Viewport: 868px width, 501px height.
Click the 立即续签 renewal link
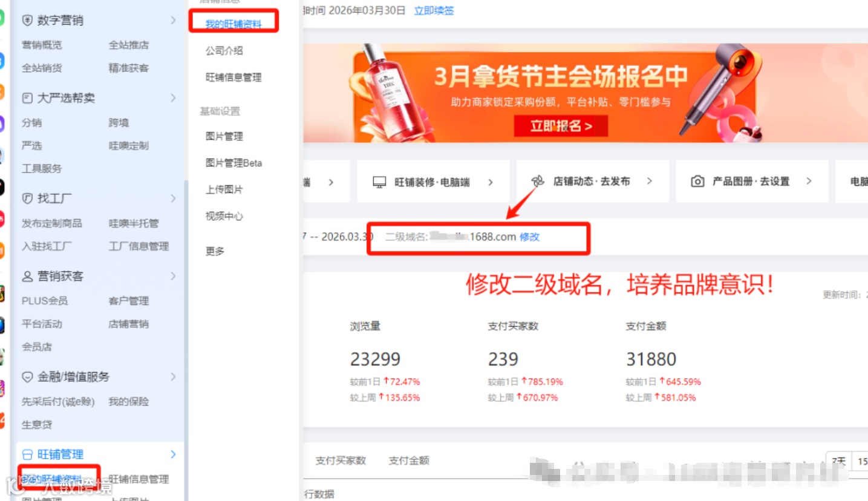[x=434, y=10]
